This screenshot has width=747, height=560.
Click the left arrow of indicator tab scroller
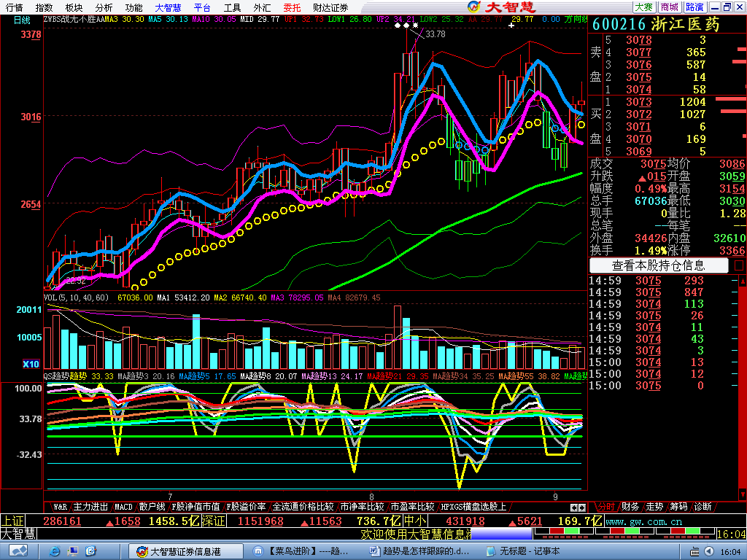(574, 507)
